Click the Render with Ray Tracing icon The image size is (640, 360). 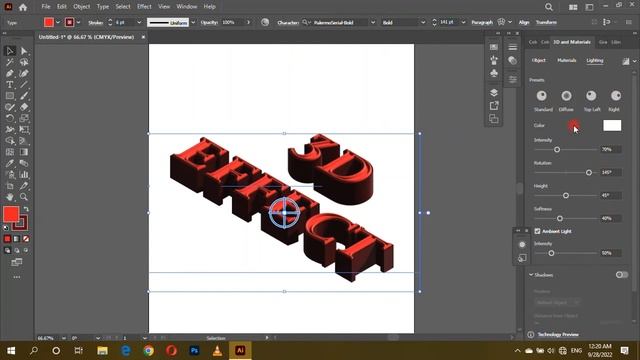coord(626,61)
